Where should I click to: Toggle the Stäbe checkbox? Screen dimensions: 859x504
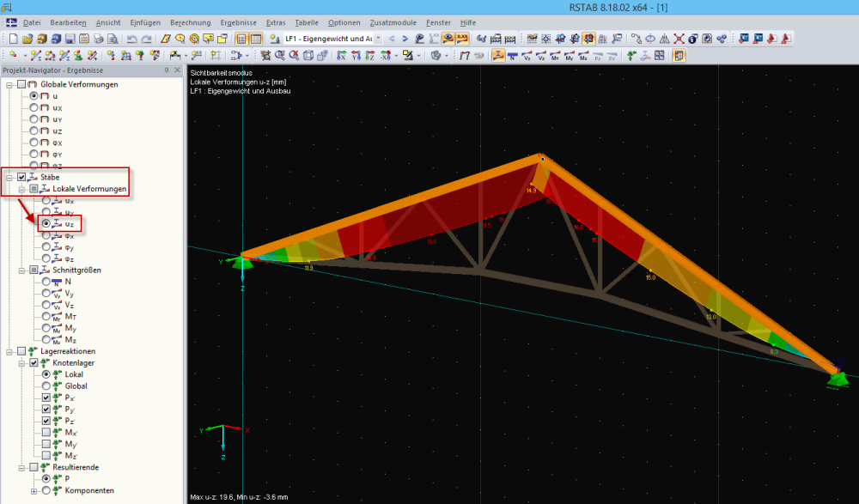[21, 177]
